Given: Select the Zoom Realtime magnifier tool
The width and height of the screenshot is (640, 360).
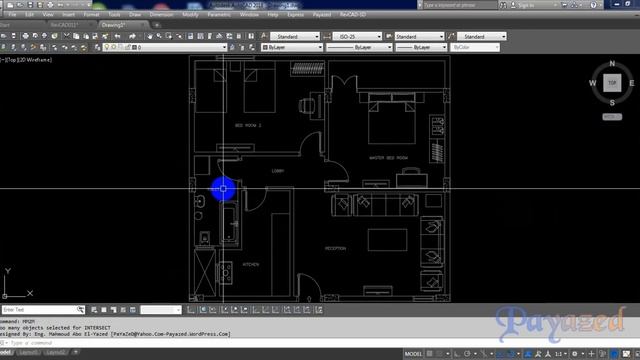Looking at the screenshot, I should point(159,36).
